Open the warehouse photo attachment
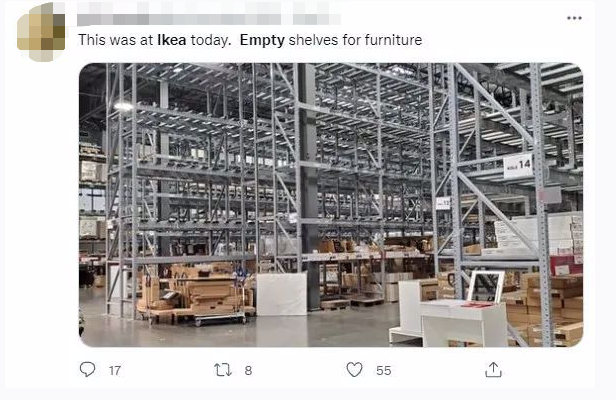Image resolution: width=616 pixels, height=400 pixels. coord(331,205)
